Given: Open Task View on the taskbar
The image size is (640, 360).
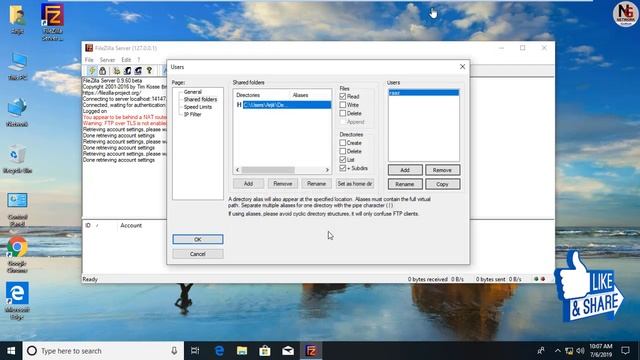Looking at the screenshot, I should tap(195, 351).
